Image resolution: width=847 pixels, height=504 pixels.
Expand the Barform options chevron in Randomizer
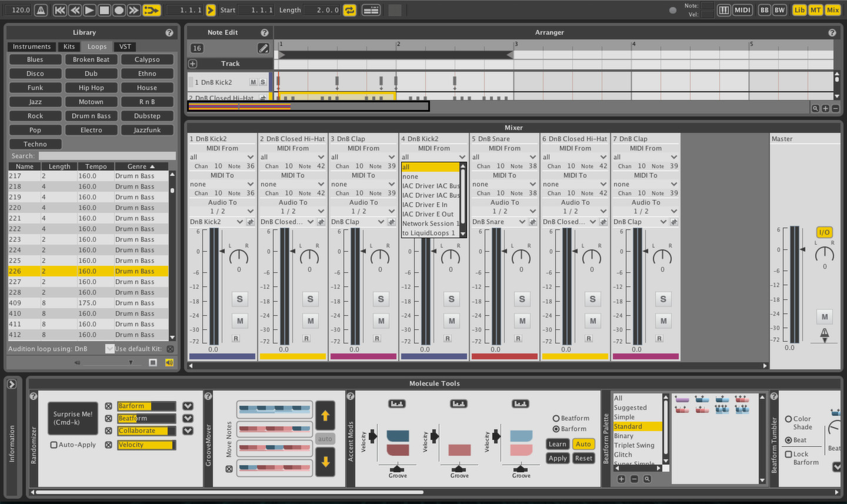pos(188,405)
